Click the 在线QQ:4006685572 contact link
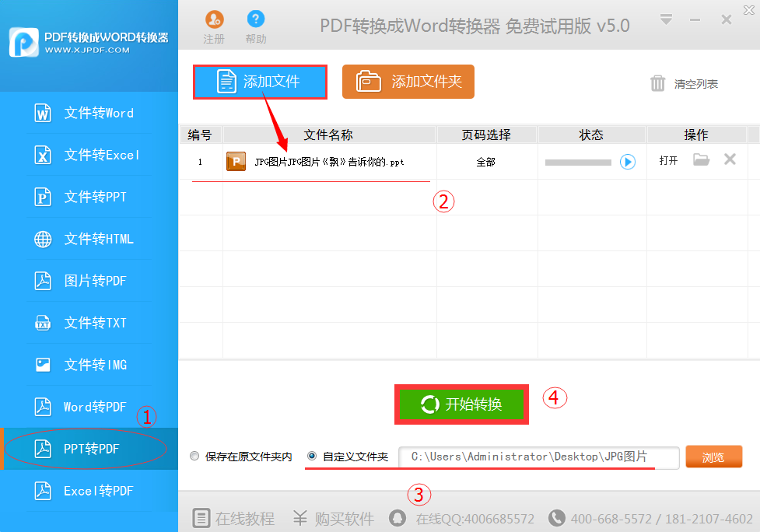Viewport: 760px width, 532px height. (x=475, y=519)
